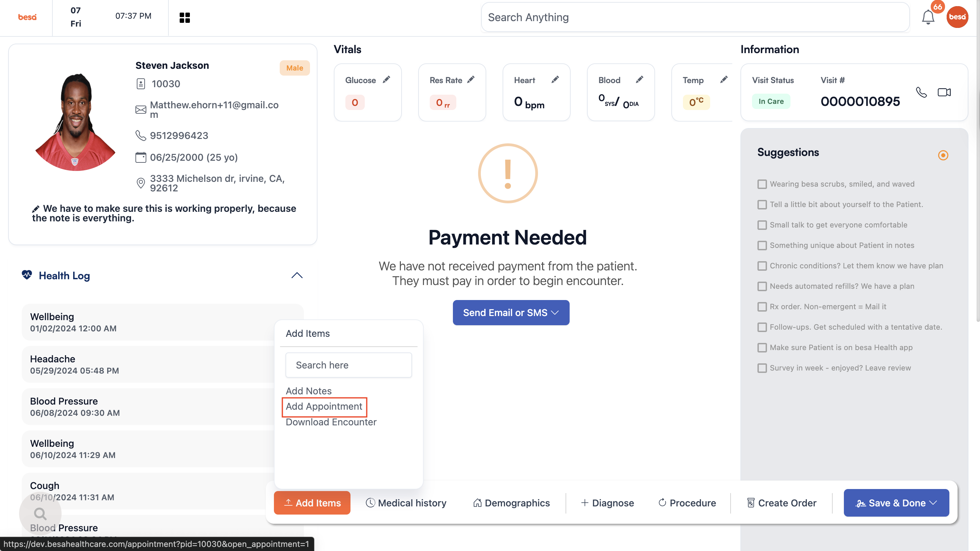
Task: Click the Health Log heart icon
Action: coord(27,275)
